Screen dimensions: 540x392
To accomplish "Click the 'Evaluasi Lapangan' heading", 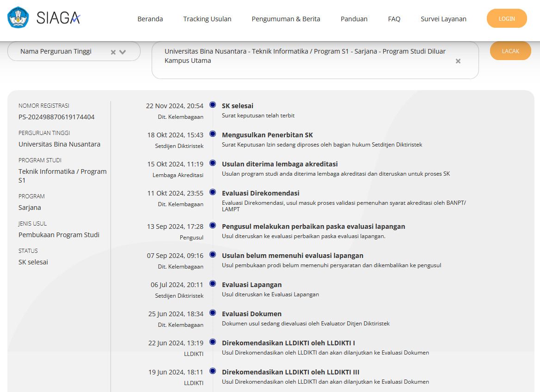I will pos(252,285).
